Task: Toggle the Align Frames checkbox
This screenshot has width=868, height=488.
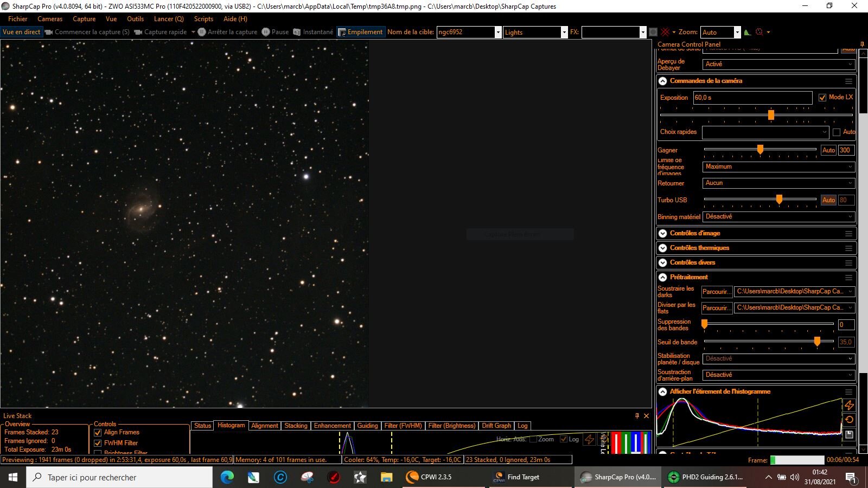Action: (98, 433)
